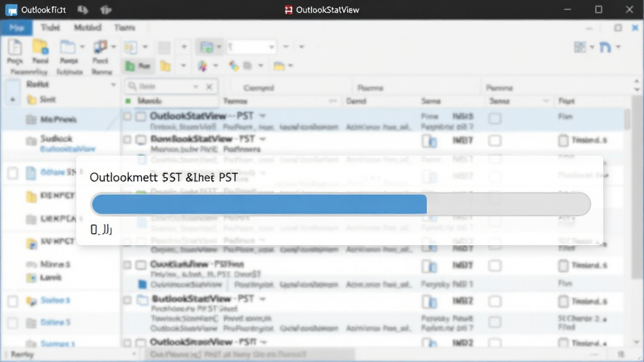Click the Lanit icon in the sidebar

[x=31, y=278]
